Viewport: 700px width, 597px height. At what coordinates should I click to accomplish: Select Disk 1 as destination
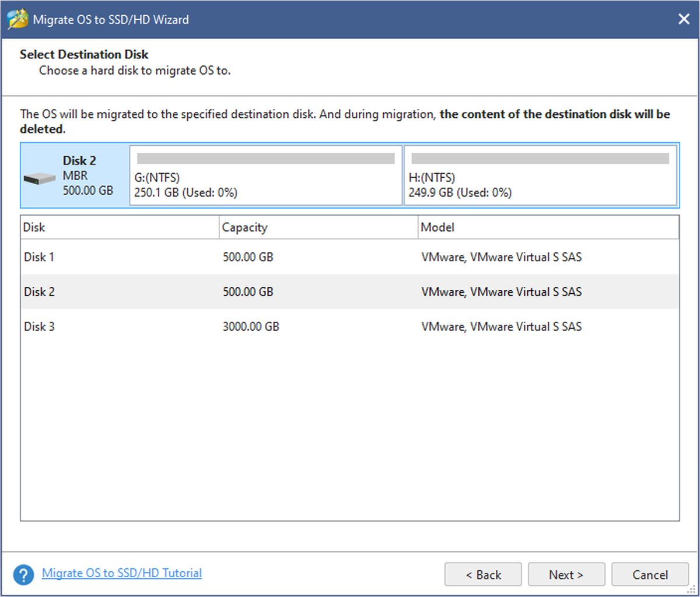(x=350, y=257)
